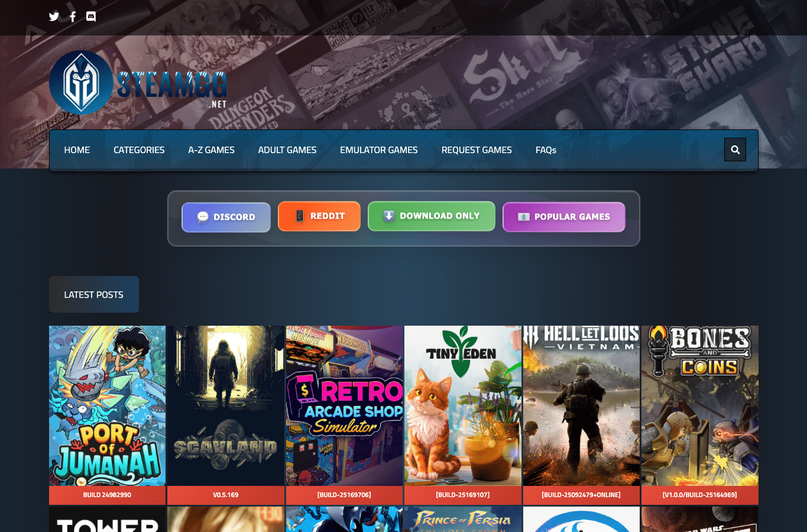Viewport: 807px width, 532px height.
Task: Open the Retro Arcade Shop Simulator cover
Action: (344, 406)
